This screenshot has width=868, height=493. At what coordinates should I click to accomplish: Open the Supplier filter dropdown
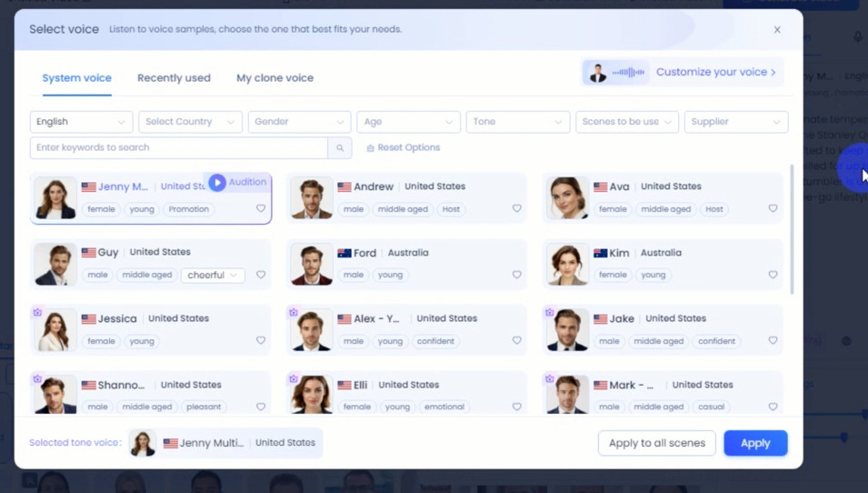pos(735,122)
